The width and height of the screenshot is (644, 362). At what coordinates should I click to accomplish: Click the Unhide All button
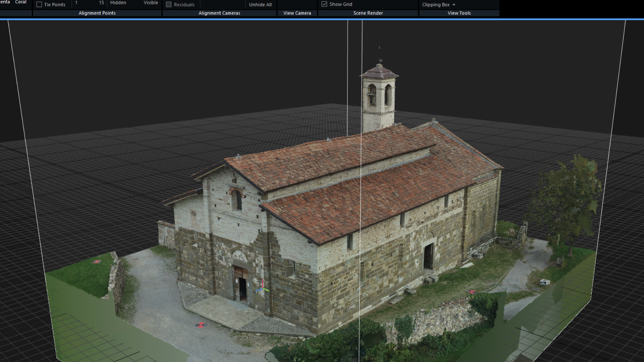click(260, 5)
